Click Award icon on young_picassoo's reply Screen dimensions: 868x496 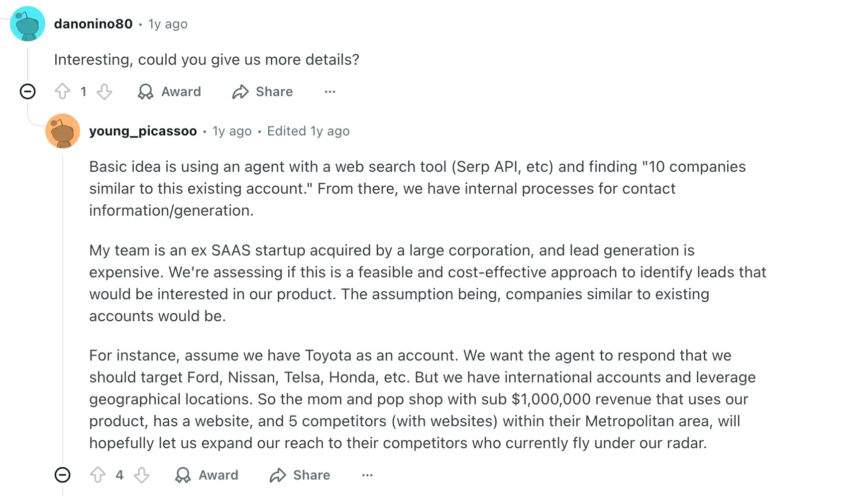point(183,475)
